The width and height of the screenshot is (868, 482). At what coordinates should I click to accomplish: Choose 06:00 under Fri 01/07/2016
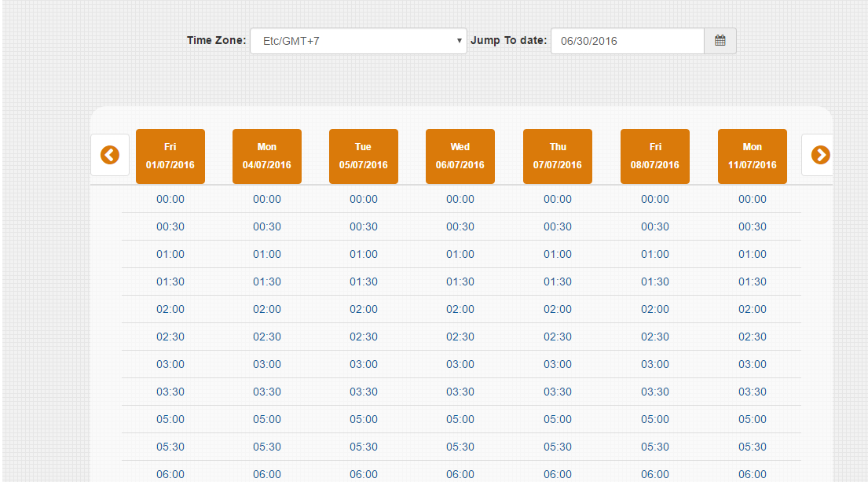[x=170, y=474]
